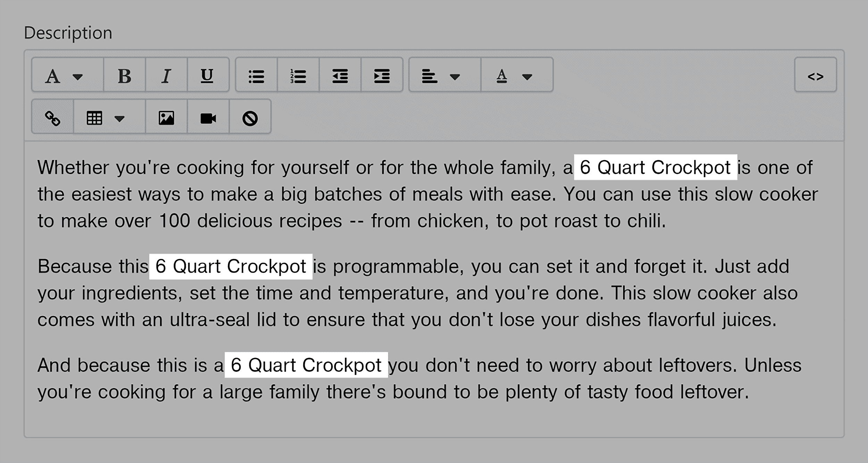Show the HTML code view
The height and width of the screenshot is (463, 868).
(816, 75)
